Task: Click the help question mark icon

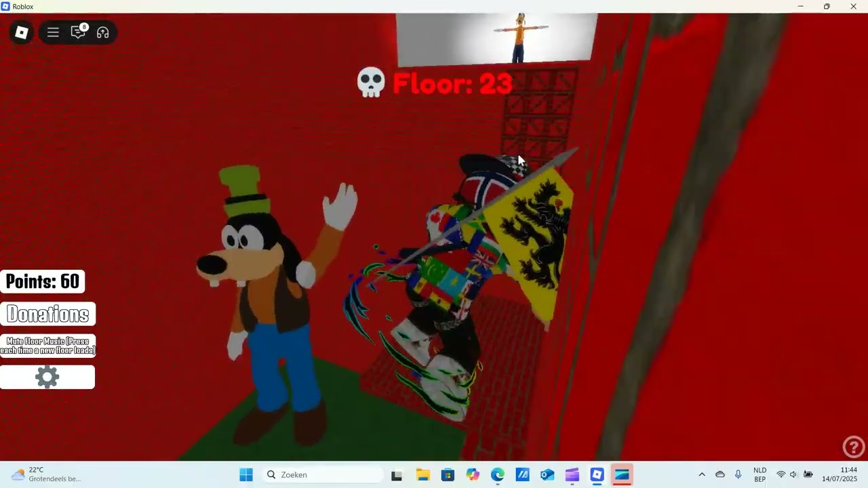Action: click(853, 447)
